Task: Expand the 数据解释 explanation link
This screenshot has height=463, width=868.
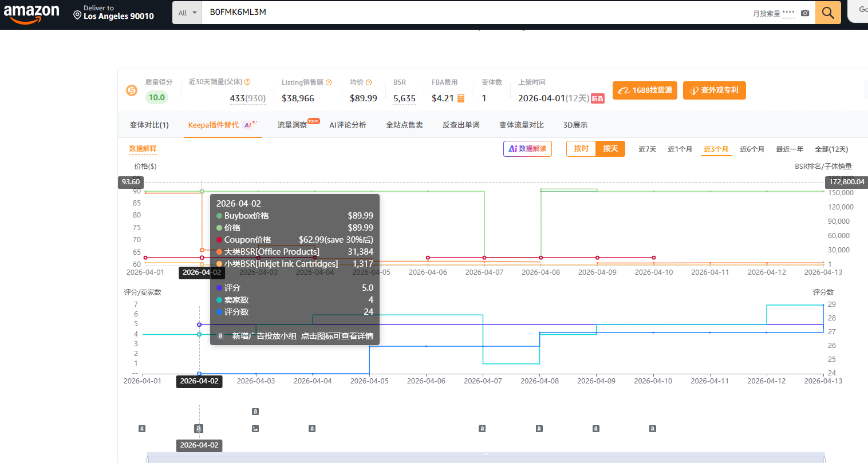Action: (x=143, y=149)
